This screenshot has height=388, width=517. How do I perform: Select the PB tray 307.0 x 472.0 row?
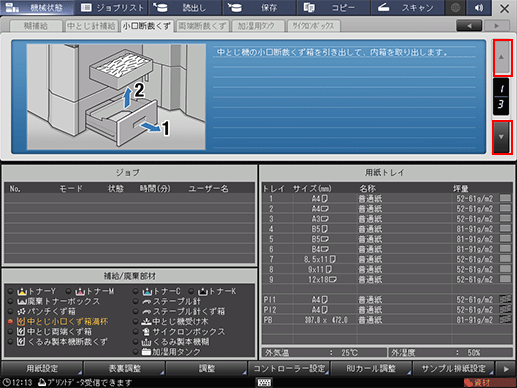(x=387, y=320)
